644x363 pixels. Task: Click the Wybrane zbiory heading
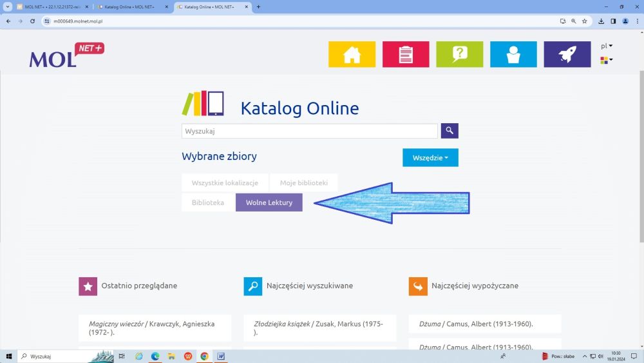click(x=220, y=156)
